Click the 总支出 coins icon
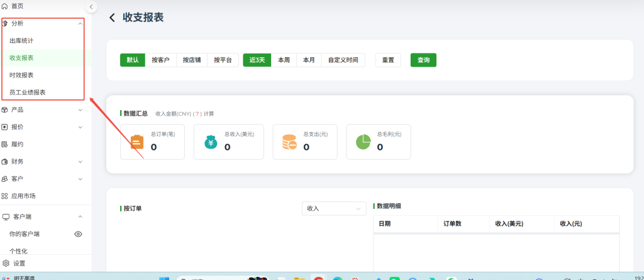Image resolution: width=644 pixels, height=280 pixels. [289, 142]
